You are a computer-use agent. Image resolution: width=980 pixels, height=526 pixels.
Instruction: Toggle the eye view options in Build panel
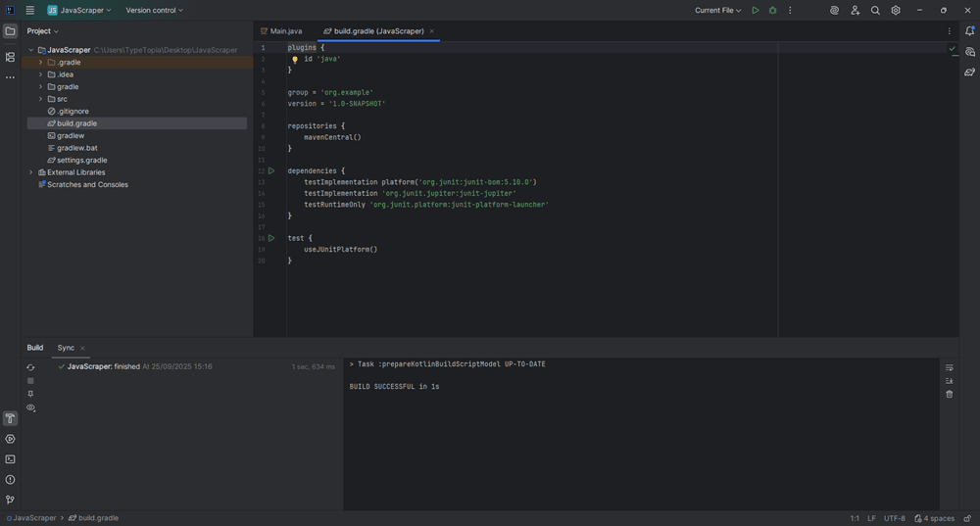[x=30, y=407]
